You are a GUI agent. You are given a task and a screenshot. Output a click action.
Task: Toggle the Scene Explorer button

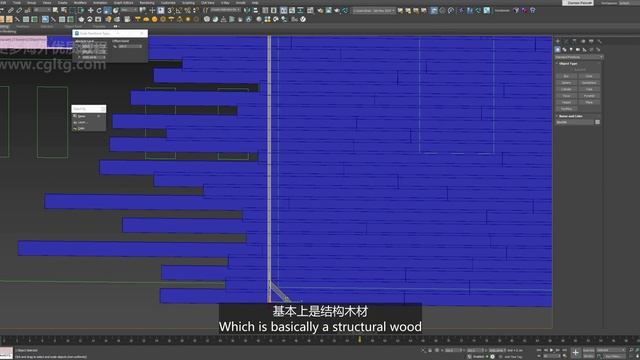click(265, 10)
